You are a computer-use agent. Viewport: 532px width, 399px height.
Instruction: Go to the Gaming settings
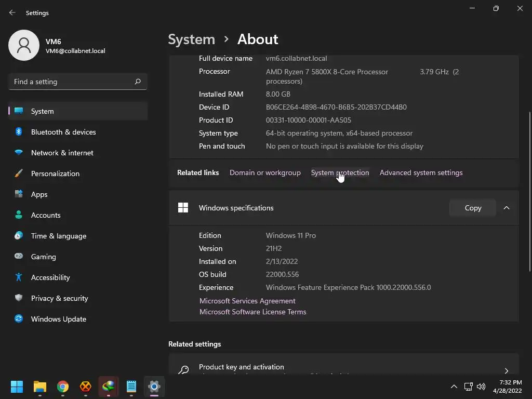coord(78,257)
